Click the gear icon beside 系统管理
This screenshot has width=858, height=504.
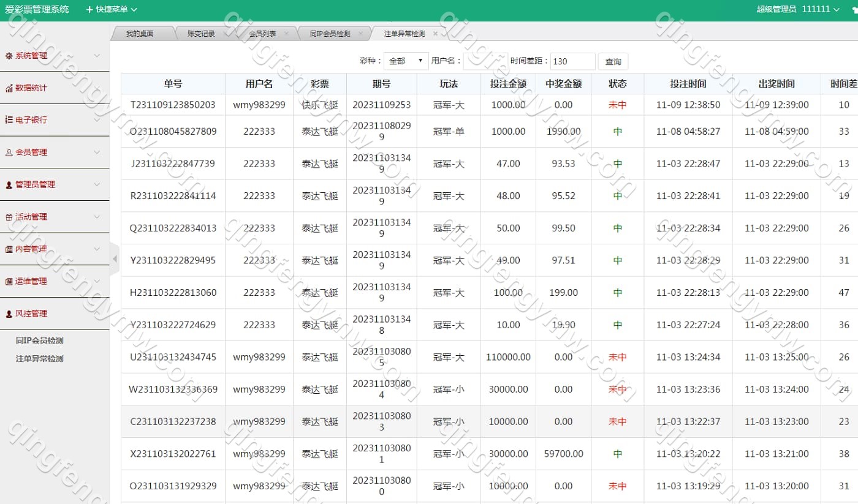click(9, 56)
